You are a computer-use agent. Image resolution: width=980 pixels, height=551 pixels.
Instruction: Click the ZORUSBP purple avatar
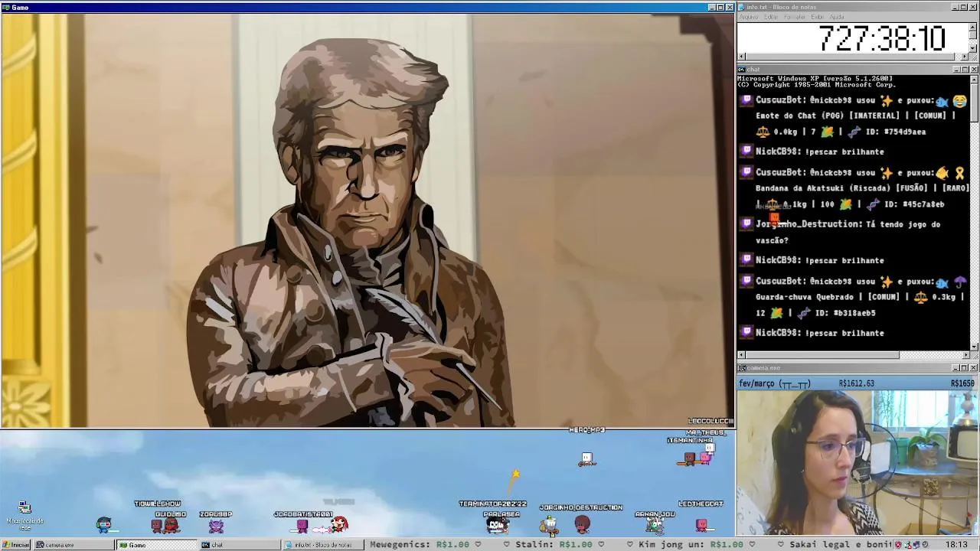[216, 526]
